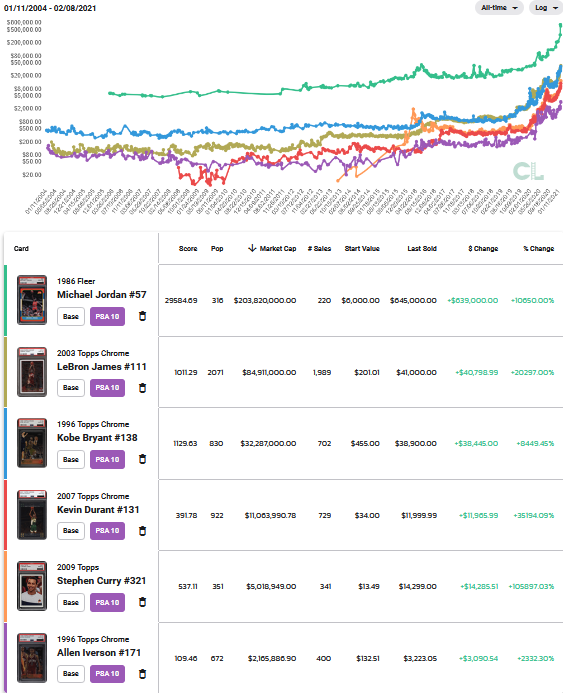Open Kevin Durant #131 card title
The width and height of the screenshot is (563, 693).
pos(98,510)
